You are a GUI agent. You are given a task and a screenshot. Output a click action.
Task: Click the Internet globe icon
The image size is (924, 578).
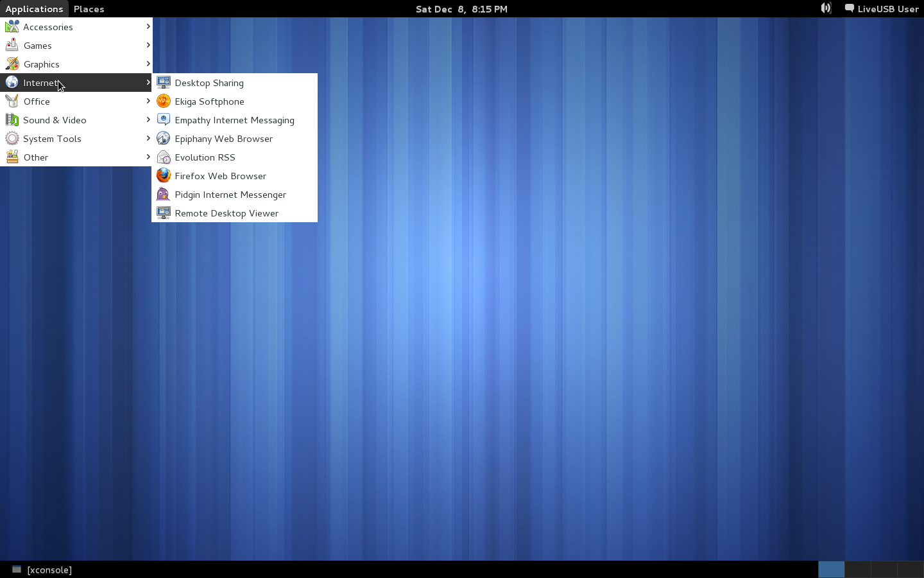pos(12,82)
